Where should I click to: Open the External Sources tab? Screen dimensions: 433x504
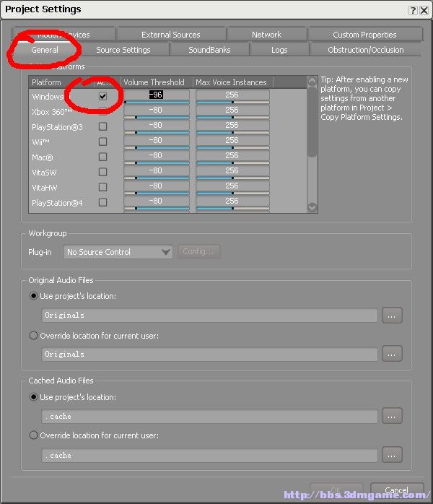click(x=171, y=35)
